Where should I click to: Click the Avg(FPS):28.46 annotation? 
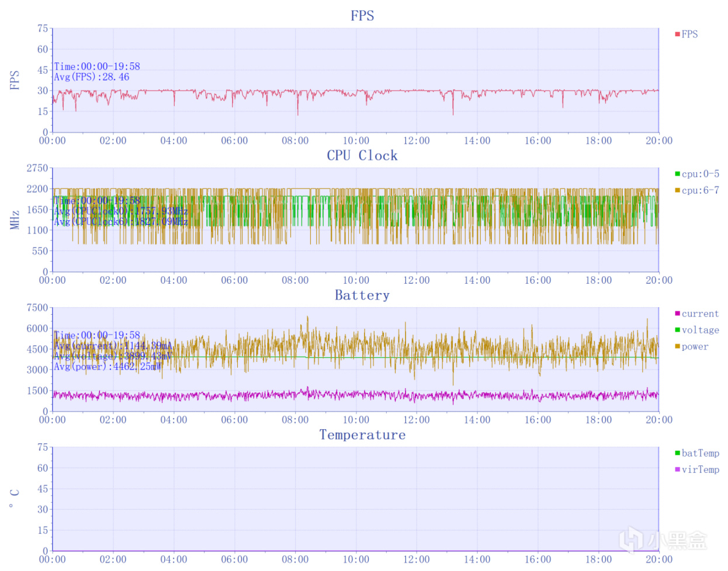92,77
